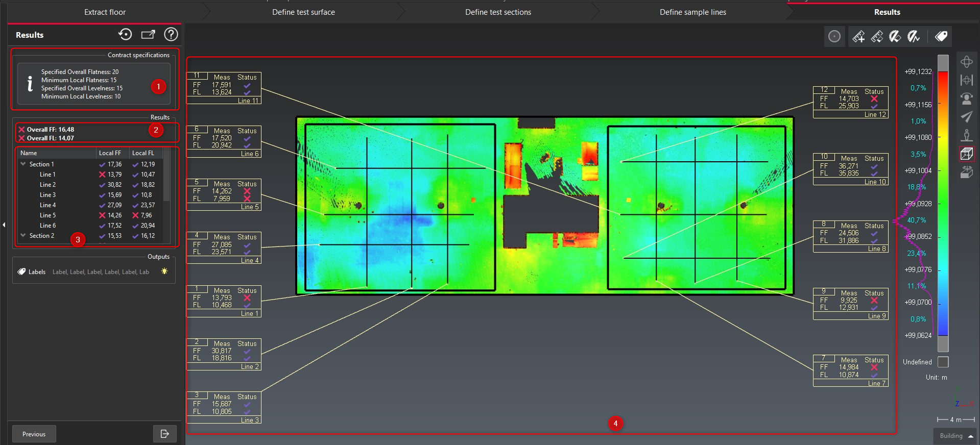Go to the Define sample lines step
980x445 pixels.
tap(692, 12)
